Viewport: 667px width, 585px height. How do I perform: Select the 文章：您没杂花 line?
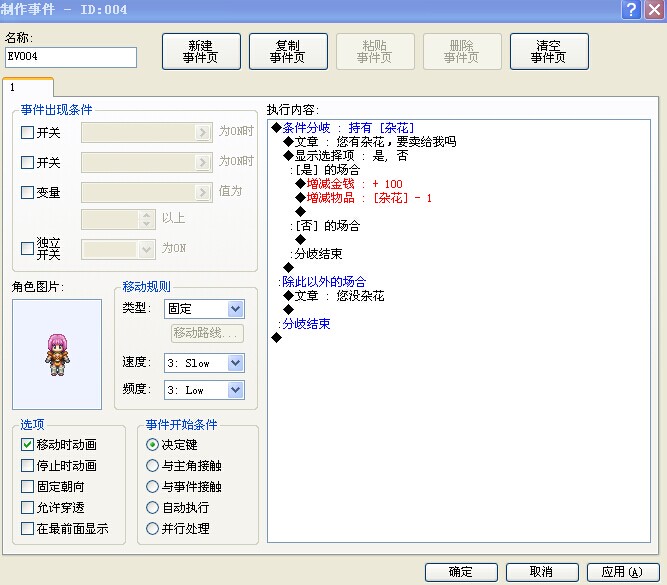coord(334,296)
